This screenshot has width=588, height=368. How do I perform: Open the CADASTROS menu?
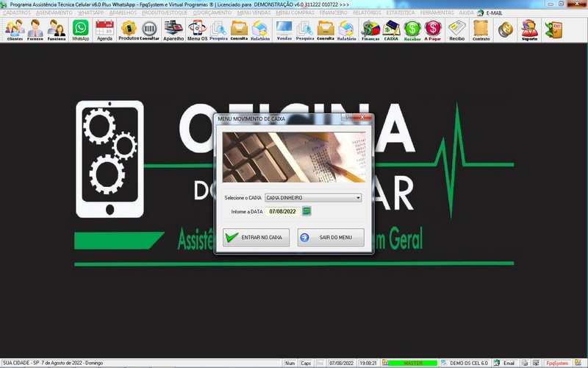[x=17, y=13]
